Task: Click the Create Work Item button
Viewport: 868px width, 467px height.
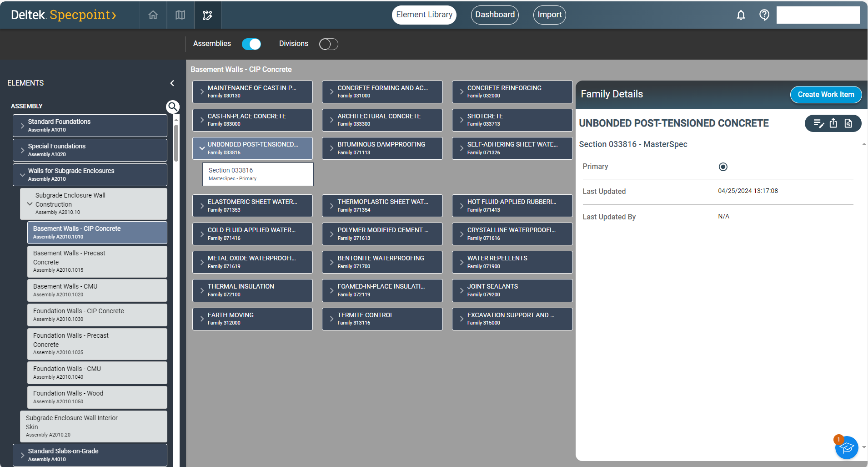Action: [x=825, y=95]
